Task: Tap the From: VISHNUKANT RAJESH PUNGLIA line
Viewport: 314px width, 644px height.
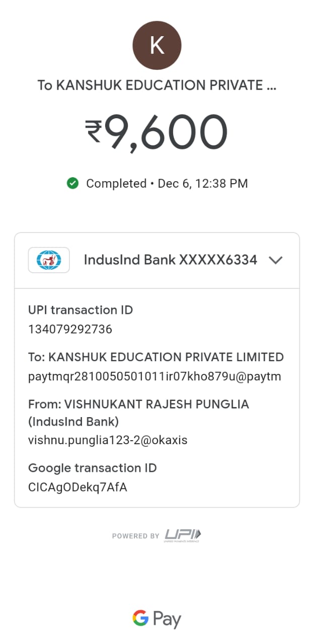Action: (x=138, y=405)
